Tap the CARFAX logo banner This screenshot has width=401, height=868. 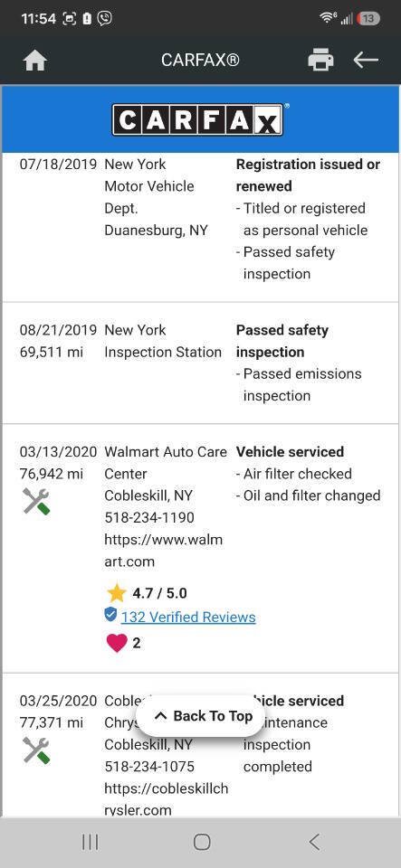(200, 119)
